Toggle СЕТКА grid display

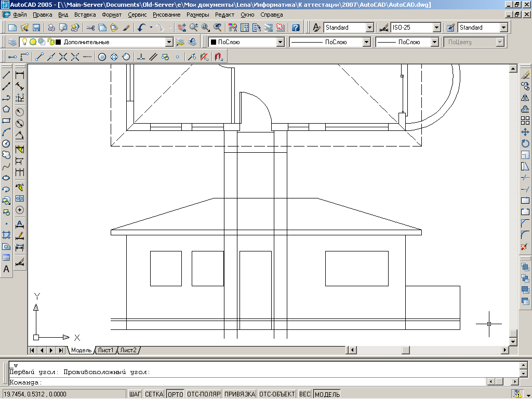154,394
